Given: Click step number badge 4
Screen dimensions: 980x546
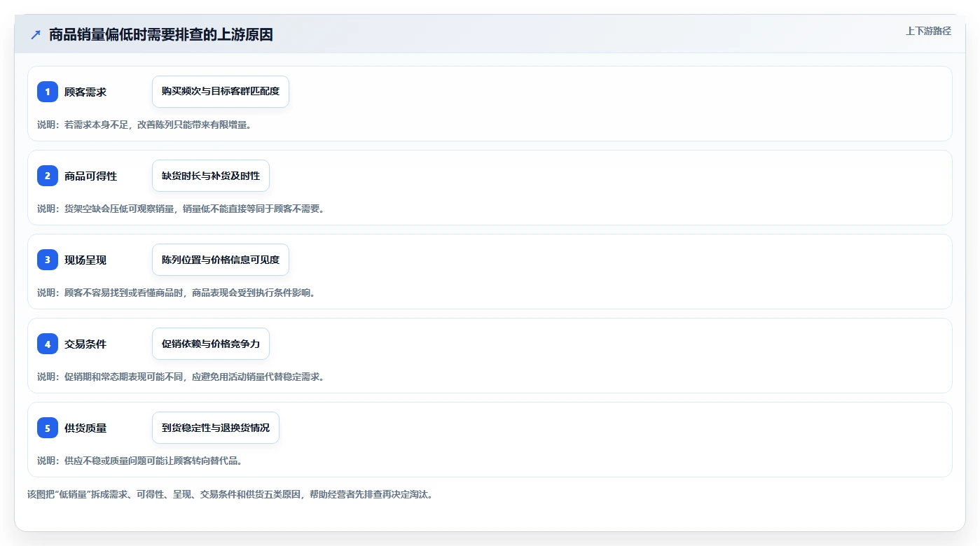Looking at the screenshot, I should click(x=48, y=344).
